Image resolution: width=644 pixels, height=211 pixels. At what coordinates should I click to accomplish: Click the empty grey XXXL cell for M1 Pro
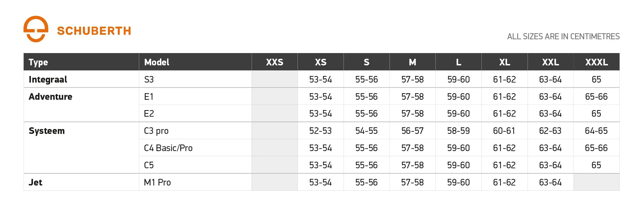(596, 182)
